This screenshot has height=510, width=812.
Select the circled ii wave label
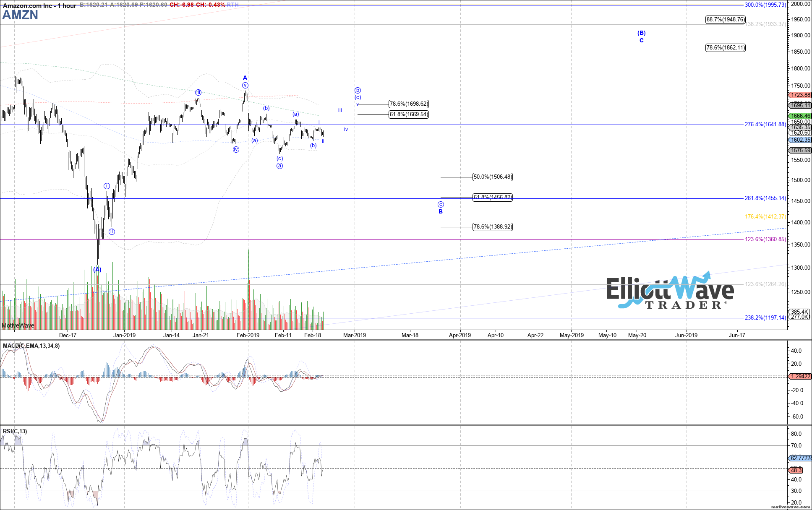pos(112,232)
